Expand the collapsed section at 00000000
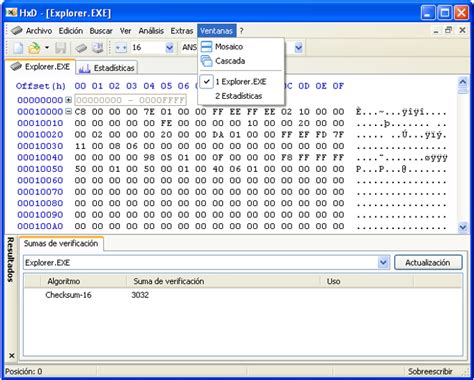Screen dimensions: 474x380 click(x=68, y=100)
